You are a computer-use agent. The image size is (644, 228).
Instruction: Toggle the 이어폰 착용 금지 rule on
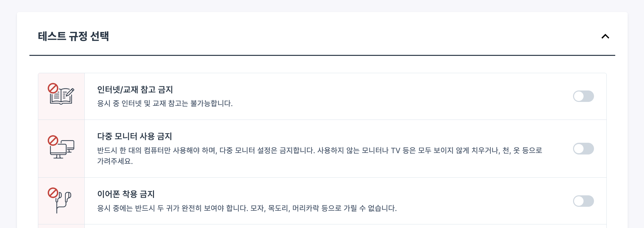pos(583,201)
